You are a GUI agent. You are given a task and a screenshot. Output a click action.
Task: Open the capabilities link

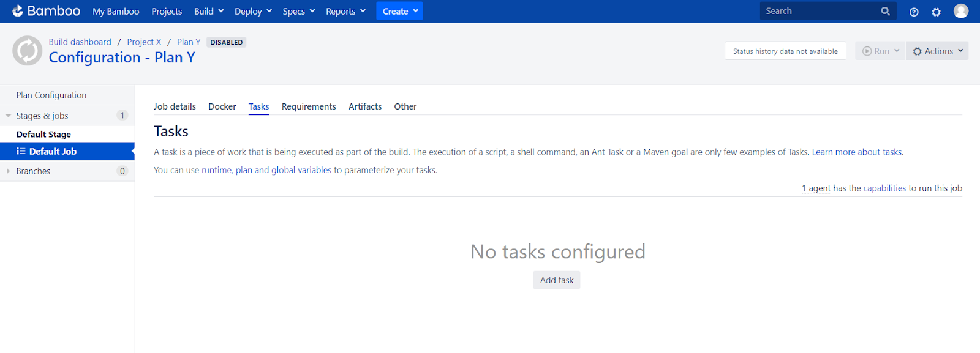pos(884,188)
